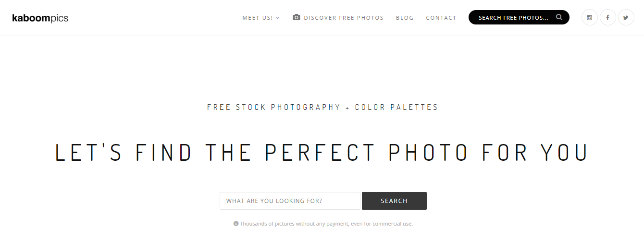Focus the black Search Free Photos field
644x251 pixels.
click(x=513, y=18)
